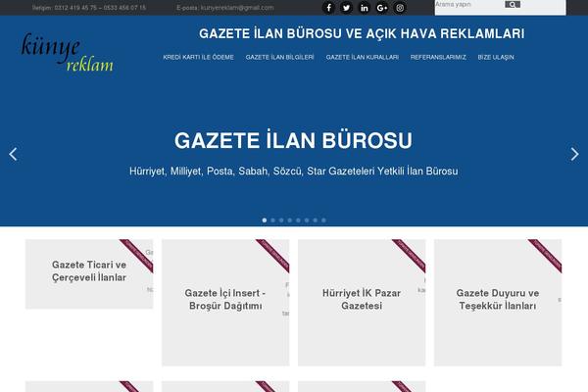The height and width of the screenshot is (392, 588).
Task: Focus the 'Arama yapın' search field
Action: point(469,5)
